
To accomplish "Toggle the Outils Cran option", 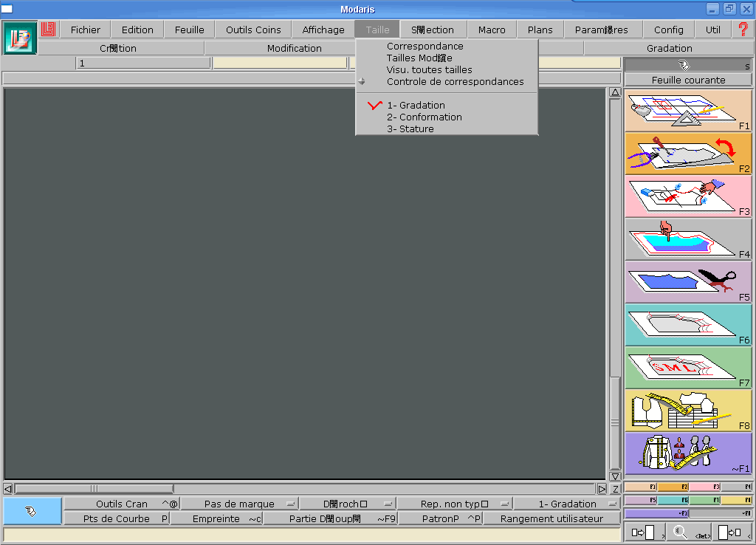I will point(122,504).
